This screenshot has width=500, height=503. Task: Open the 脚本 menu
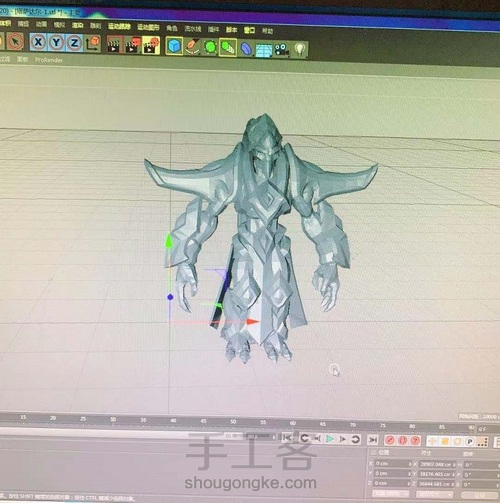tap(231, 30)
